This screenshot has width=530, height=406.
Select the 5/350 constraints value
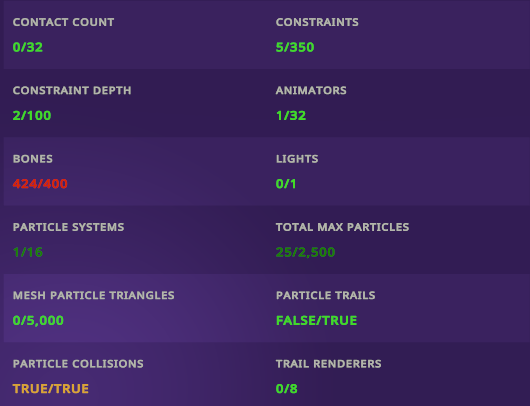295,47
